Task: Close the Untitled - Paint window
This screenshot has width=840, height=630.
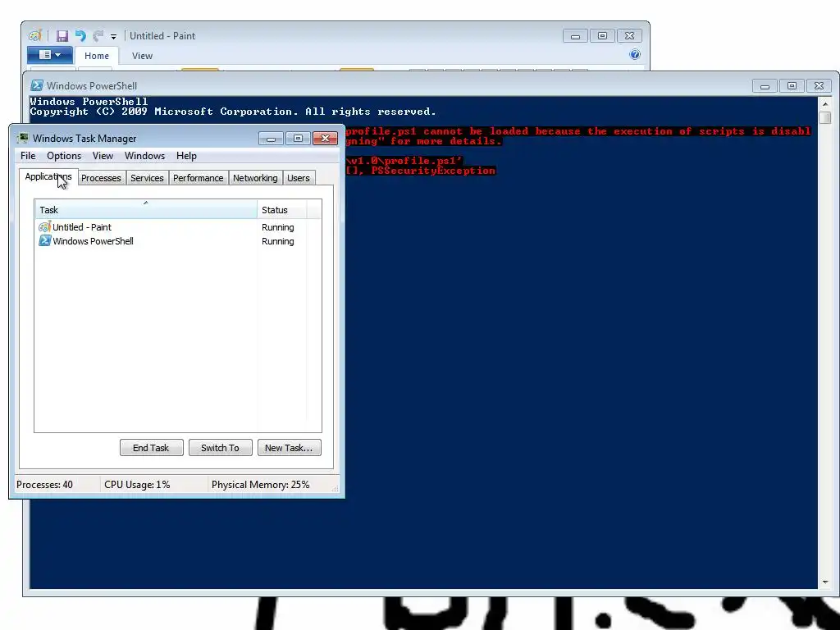Action: [x=629, y=36]
